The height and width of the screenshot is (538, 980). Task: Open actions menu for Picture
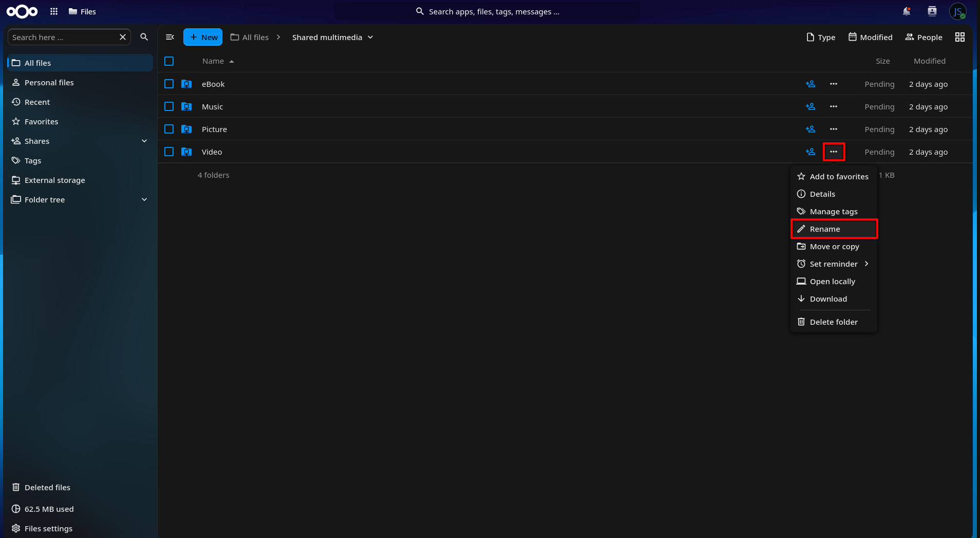click(834, 129)
